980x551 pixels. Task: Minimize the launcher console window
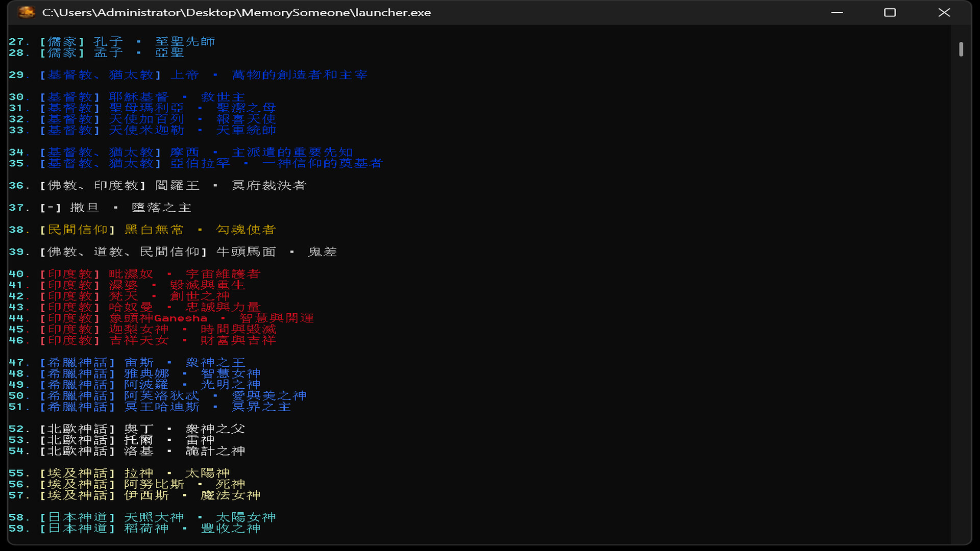tap(837, 12)
